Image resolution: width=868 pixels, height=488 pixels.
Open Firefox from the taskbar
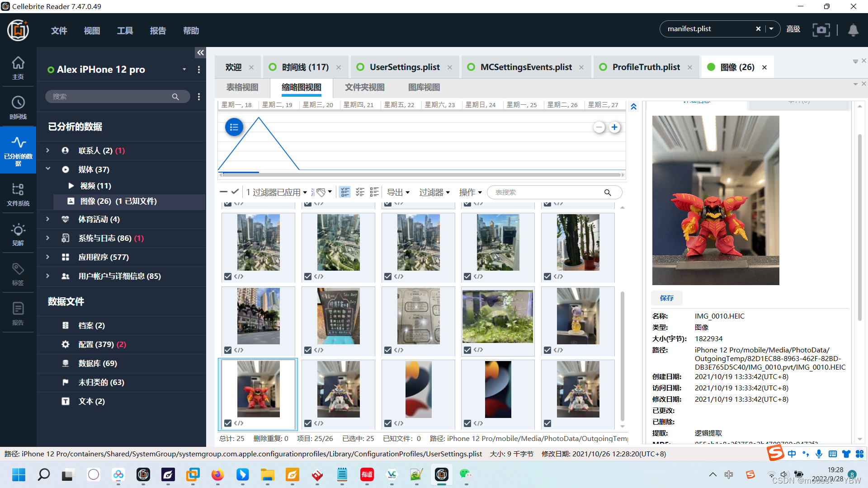click(217, 474)
